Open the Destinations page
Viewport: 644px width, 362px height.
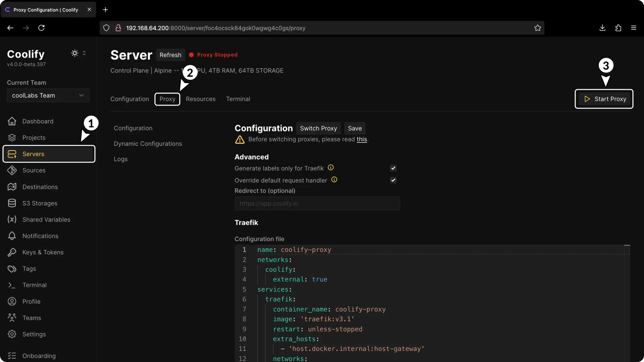tap(40, 187)
